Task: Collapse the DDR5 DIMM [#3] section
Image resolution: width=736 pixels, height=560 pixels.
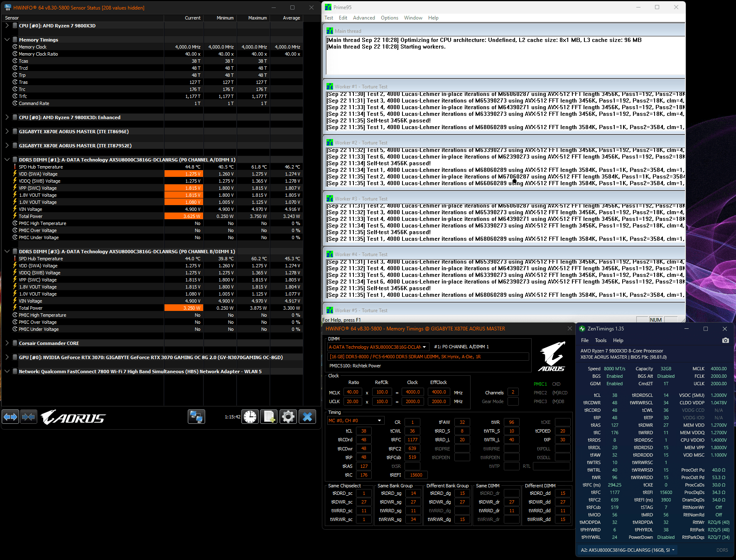Action: click(7, 252)
